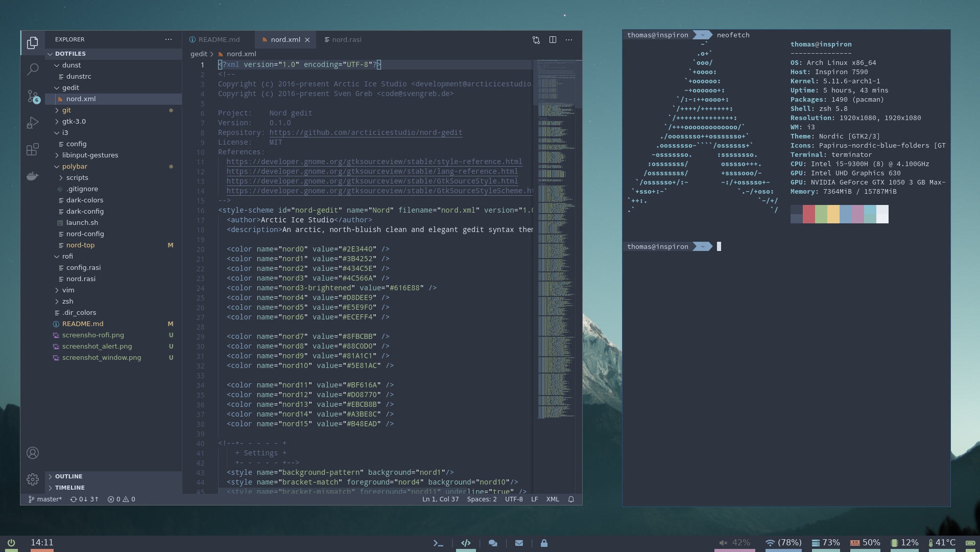Open the Run and Debug view
Viewport: 980px width, 552px height.
coord(33,123)
